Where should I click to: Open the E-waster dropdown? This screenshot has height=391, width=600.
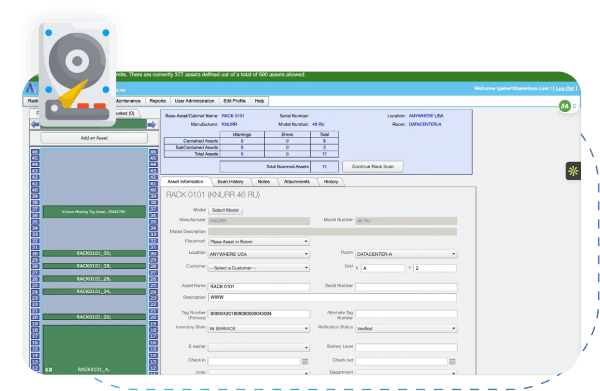pyautogui.click(x=259, y=347)
